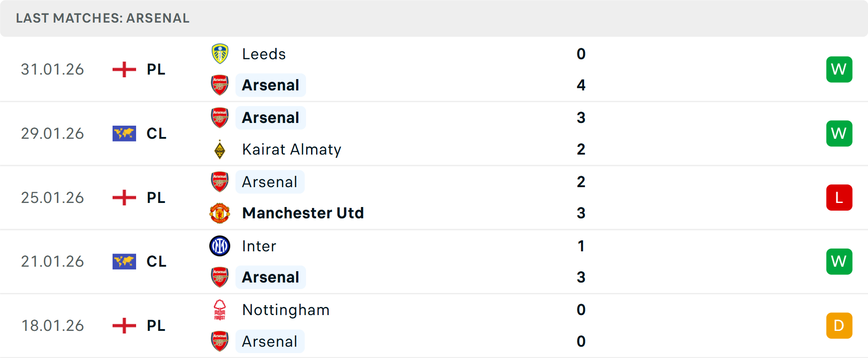Click the Leeds club crest icon
Screen dimensions: 868x358
[x=220, y=54]
